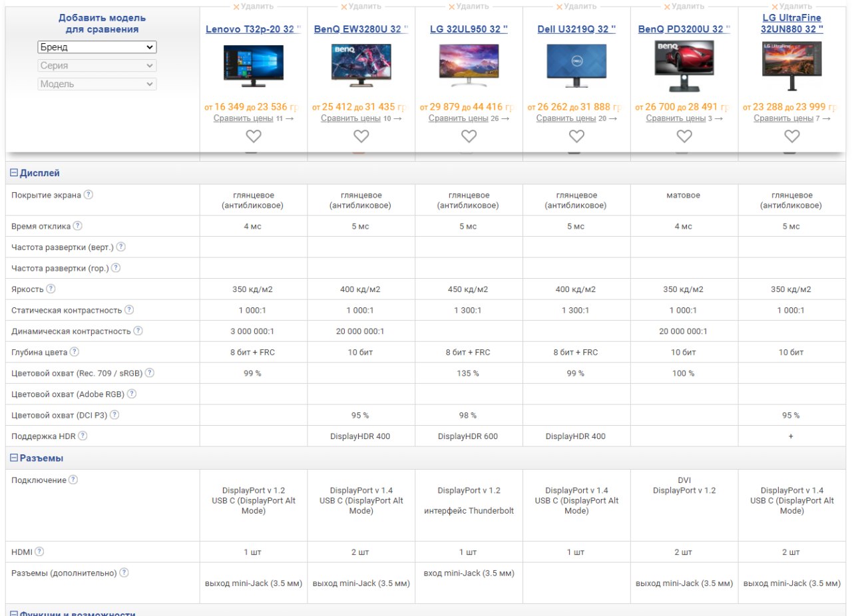Open help icon for Время отклика
This screenshot has height=616, width=852.
78,226
